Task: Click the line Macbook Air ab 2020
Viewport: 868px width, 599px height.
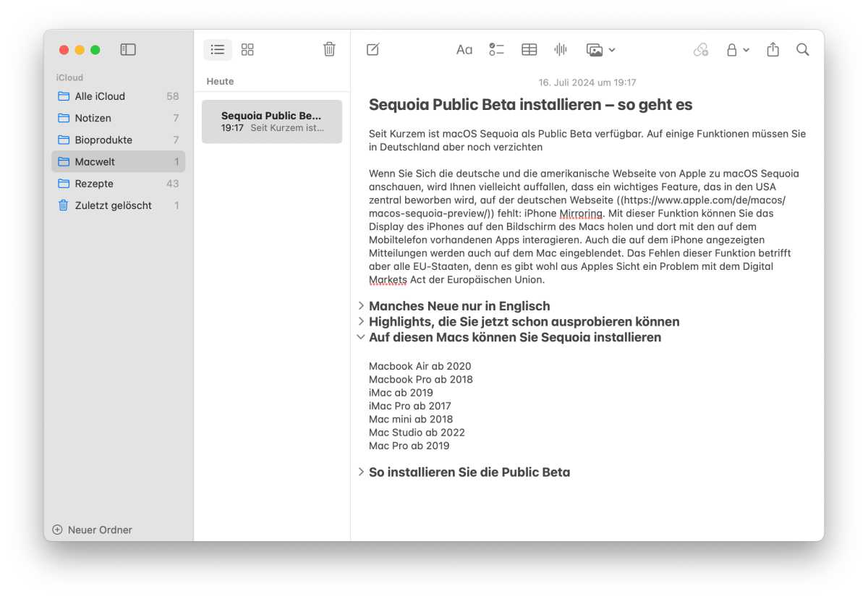Action: (x=420, y=366)
